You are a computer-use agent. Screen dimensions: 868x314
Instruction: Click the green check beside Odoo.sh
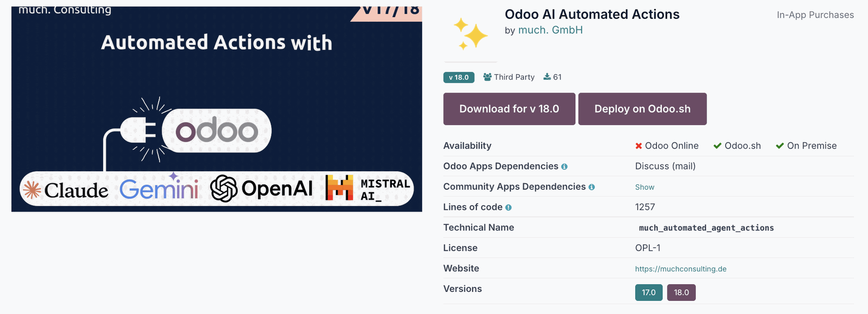(717, 146)
